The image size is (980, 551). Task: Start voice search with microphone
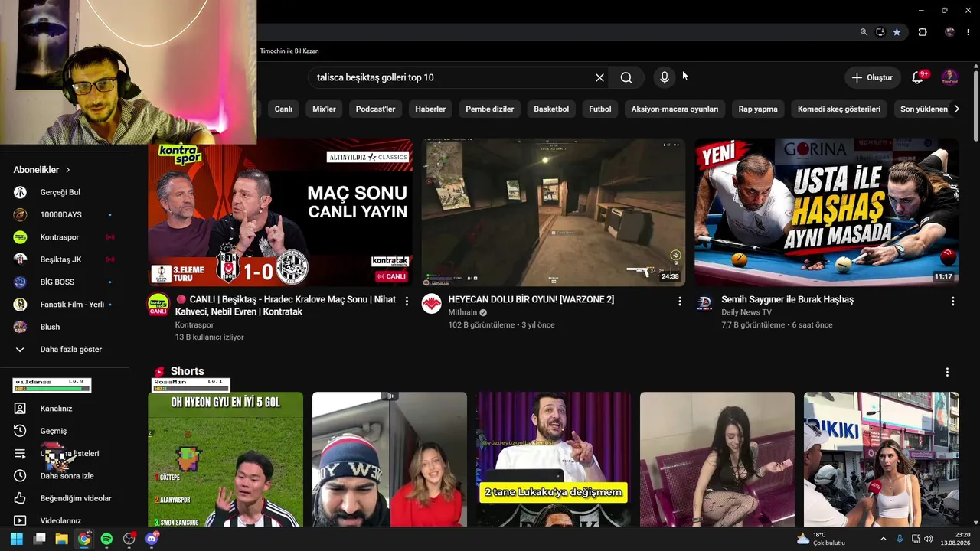[665, 77]
